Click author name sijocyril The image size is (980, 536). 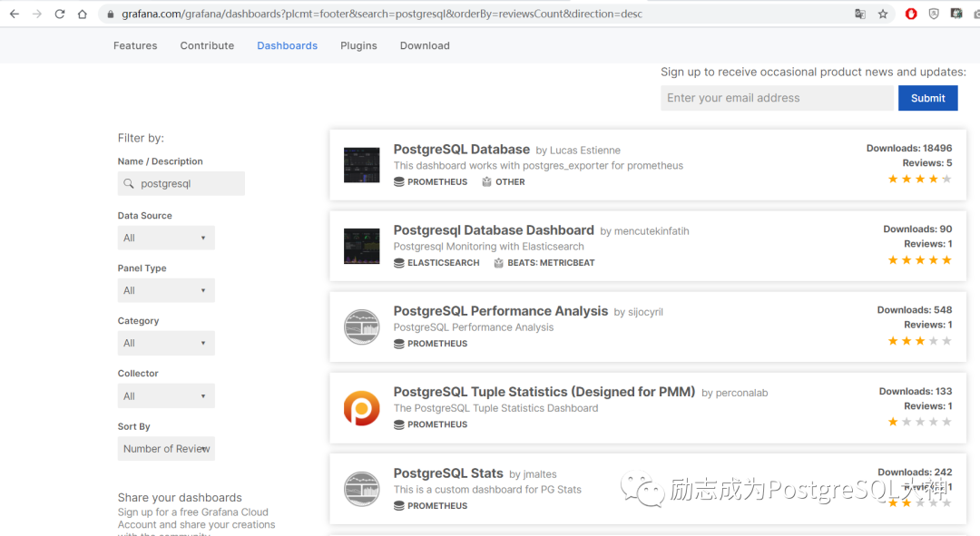tap(646, 312)
